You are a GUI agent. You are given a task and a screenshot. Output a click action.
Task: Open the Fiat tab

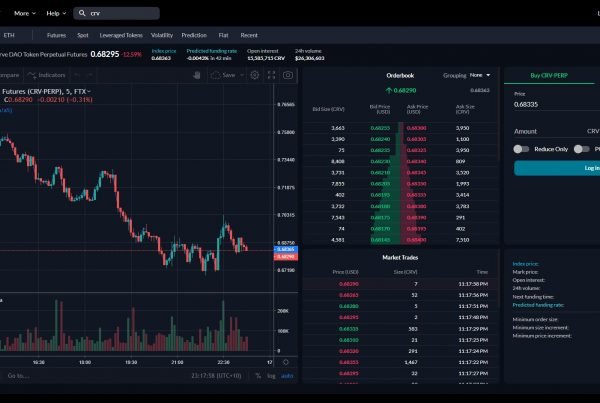click(x=223, y=35)
